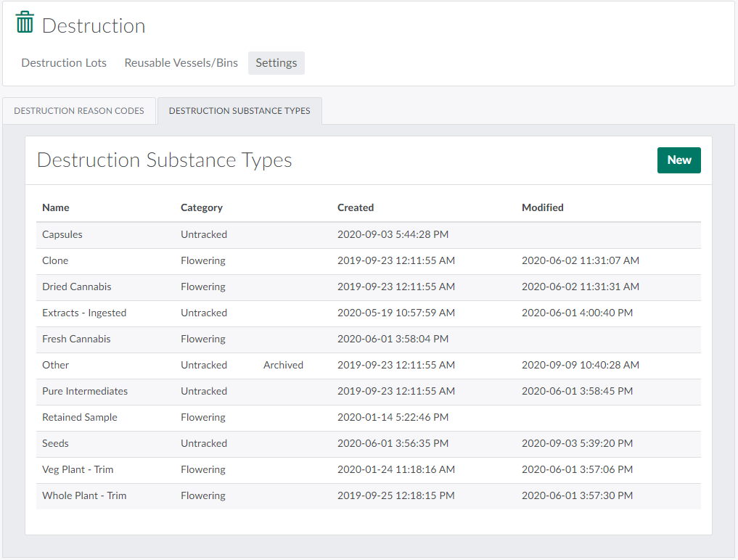
Task: Select the Retained Sample entry
Action: coord(80,417)
